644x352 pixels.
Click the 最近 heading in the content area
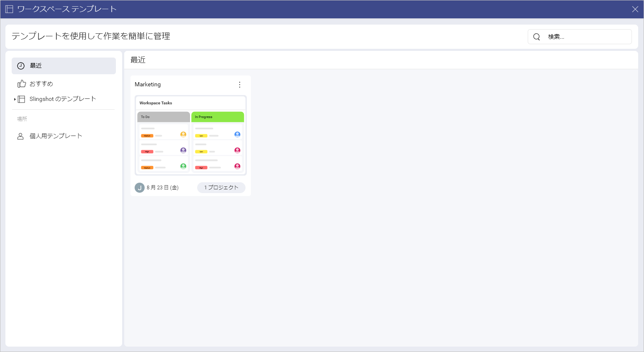[138, 60]
